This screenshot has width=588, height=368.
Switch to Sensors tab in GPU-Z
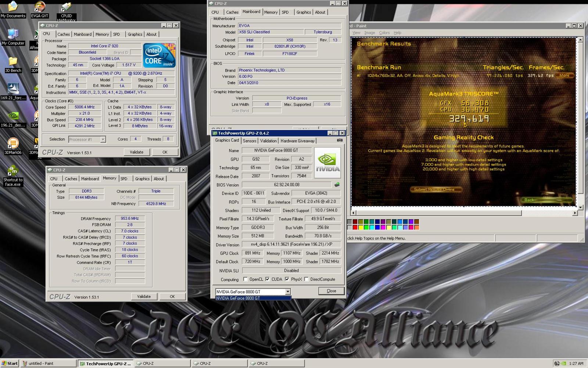pos(250,141)
